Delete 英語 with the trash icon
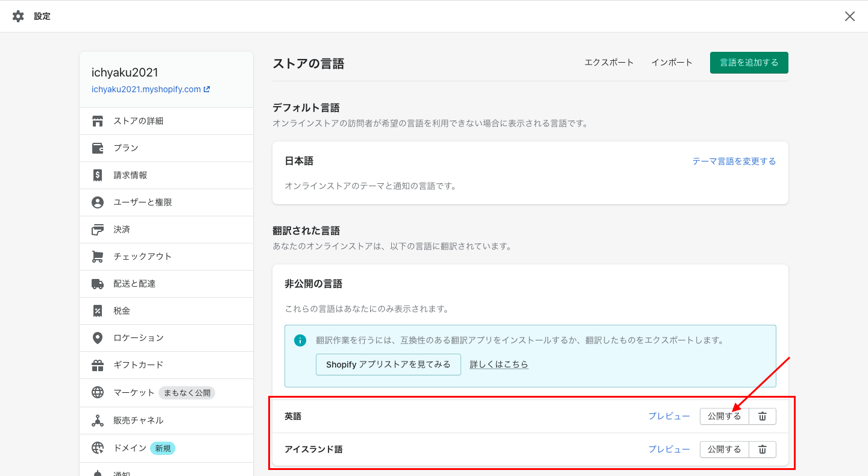Screen dimensions: 868x476 763,416
